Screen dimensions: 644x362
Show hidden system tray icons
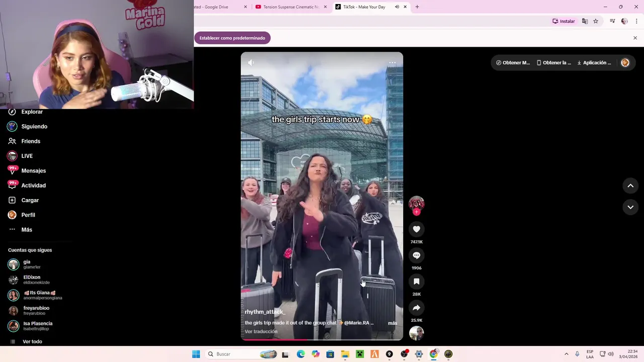click(566, 354)
